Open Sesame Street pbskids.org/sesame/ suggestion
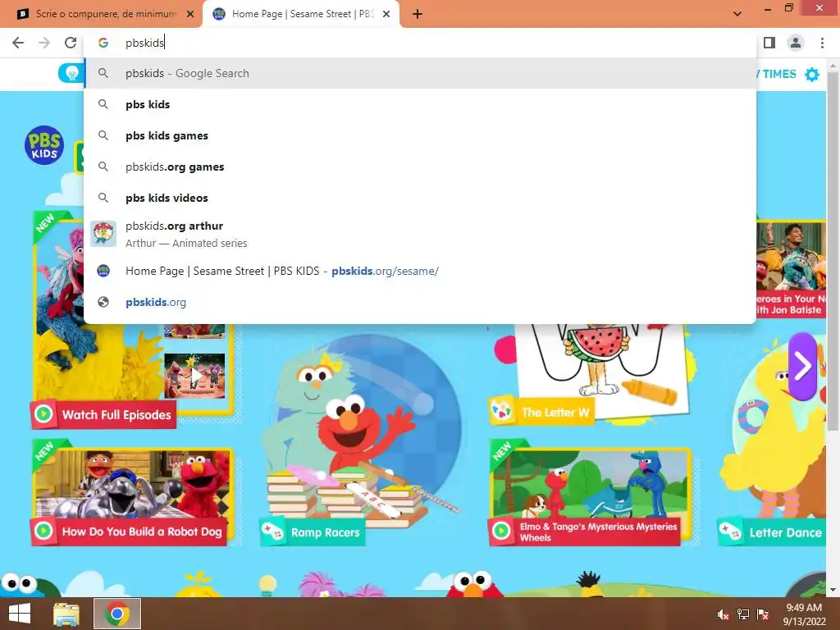This screenshot has height=630, width=840. (420, 271)
